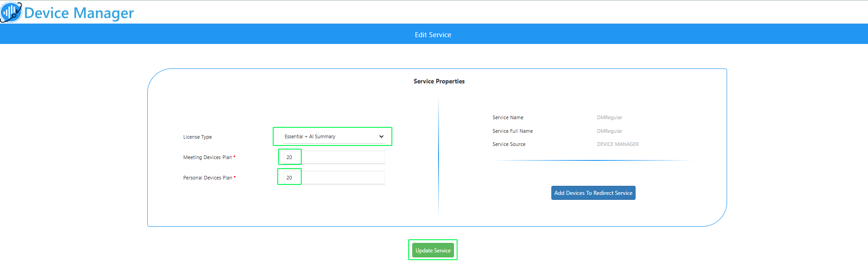Image resolution: width=868 pixels, height=271 pixels.
Task: Click the Device Manager logo icon
Action: 11,12
